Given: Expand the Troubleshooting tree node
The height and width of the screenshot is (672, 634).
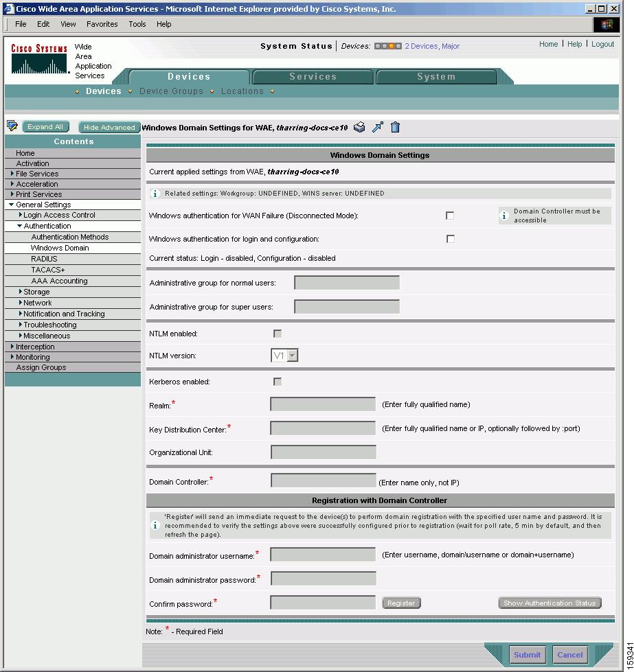Looking at the screenshot, I should pos(20,324).
